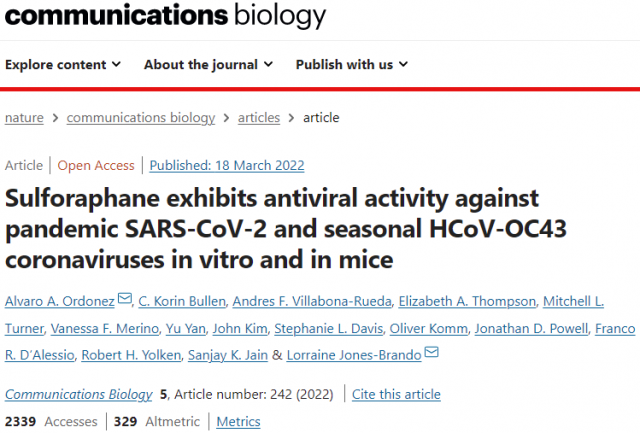Navigate to the articles breadcrumb
The height and width of the screenshot is (433, 640).
coord(259,118)
